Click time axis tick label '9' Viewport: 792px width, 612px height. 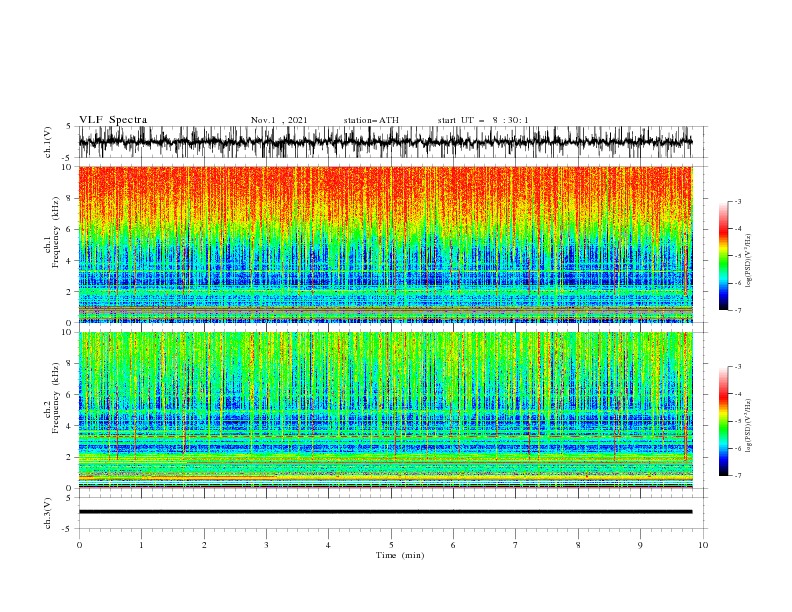tap(640, 545)
